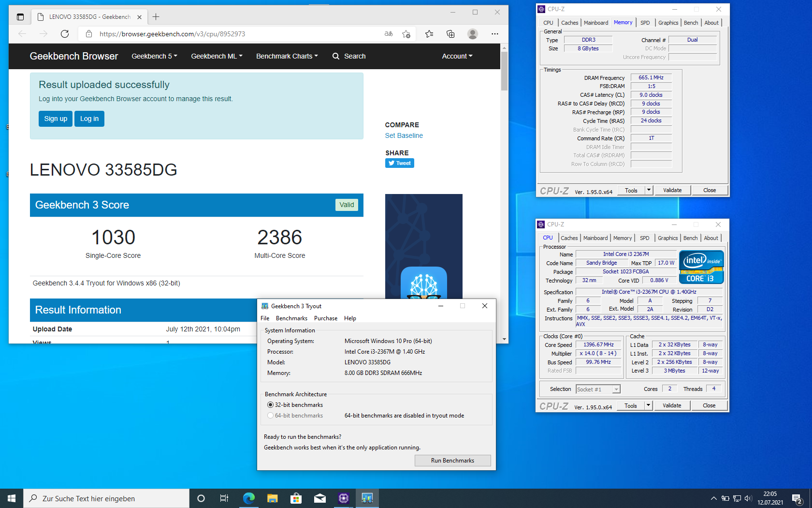Click the taskbar clock and date
812x508 pixels.
point(770,498)
